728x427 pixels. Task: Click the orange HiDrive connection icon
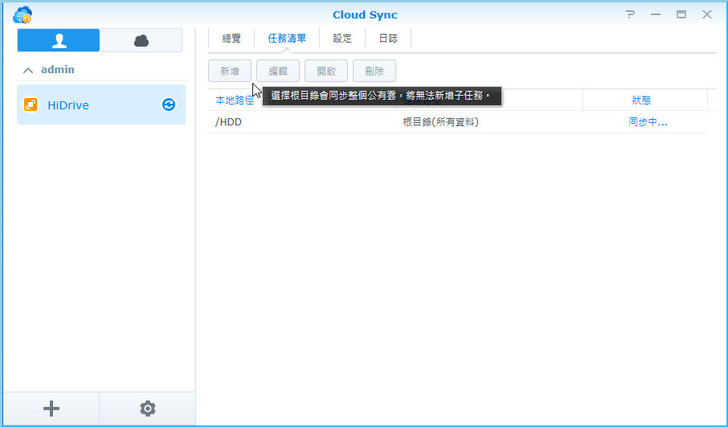30,104
